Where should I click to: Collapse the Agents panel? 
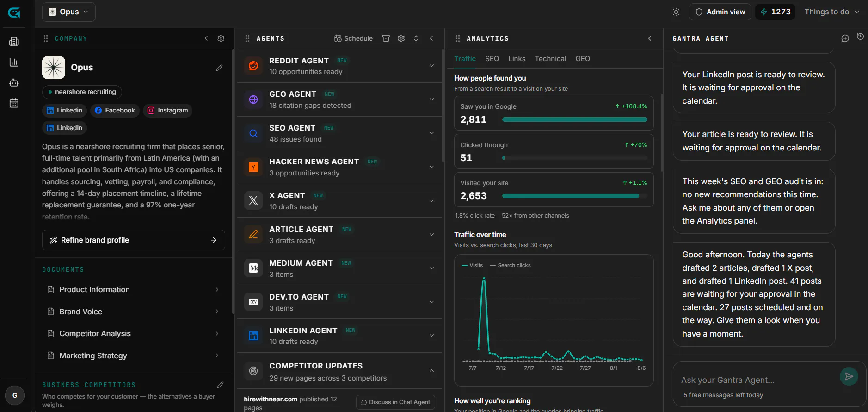point(431,38)
